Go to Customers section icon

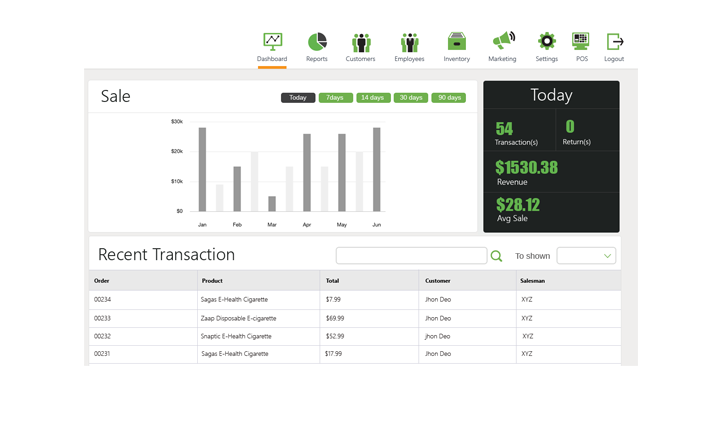[361, 43]
